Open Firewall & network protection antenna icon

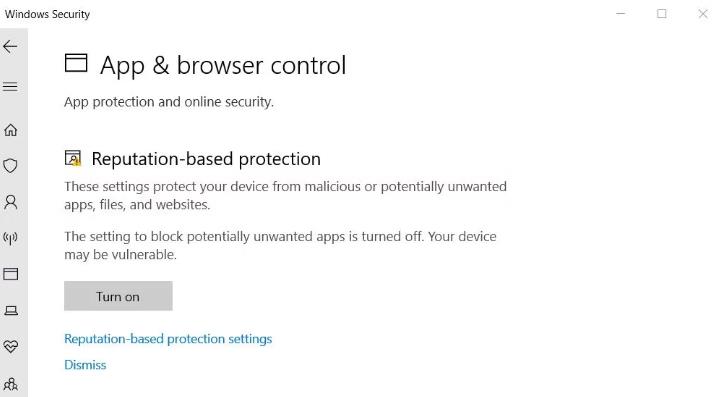(10, 238)
